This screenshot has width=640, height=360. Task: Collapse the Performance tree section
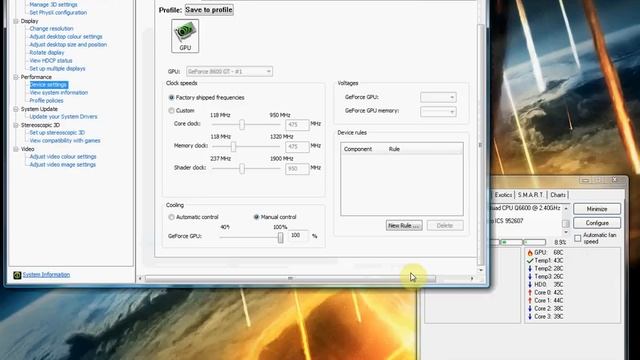pyautogui.click(x=16, y=77)
